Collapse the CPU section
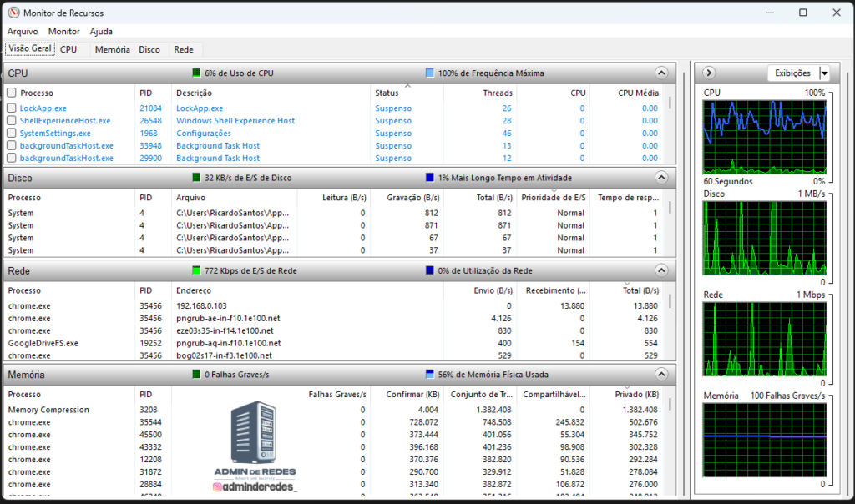 click(x=661, y=73)
